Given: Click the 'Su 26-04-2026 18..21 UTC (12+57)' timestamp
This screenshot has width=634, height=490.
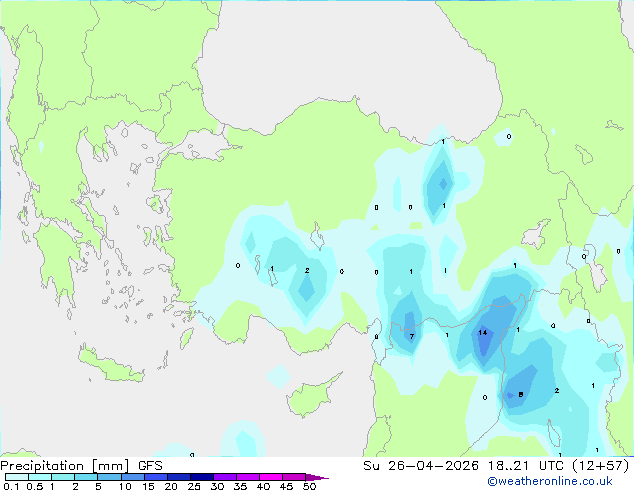Looking at the screenshot, I should (x=496, y=466).
